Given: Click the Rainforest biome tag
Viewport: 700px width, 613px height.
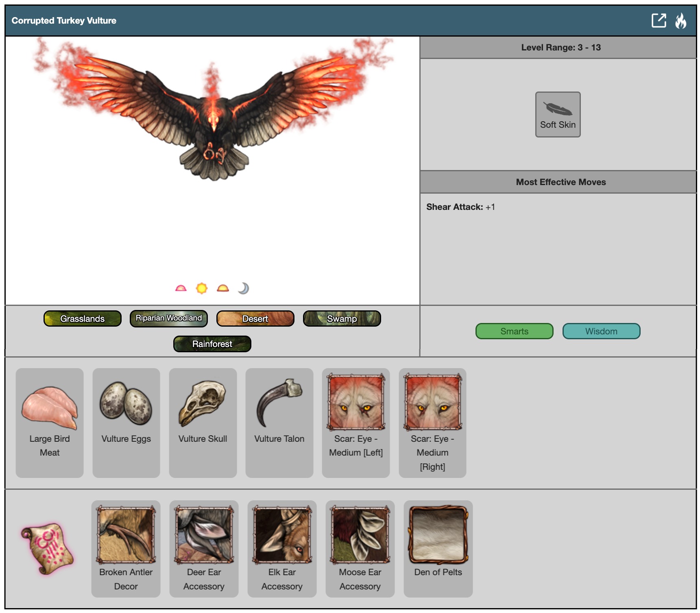Looking at the screenshot, I should point(212,344).
